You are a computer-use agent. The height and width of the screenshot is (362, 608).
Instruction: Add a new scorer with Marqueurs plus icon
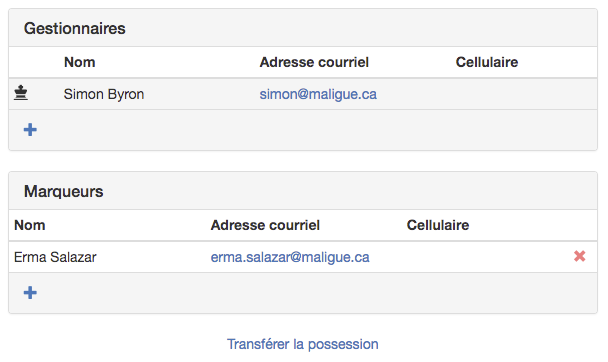click(30, 293)
